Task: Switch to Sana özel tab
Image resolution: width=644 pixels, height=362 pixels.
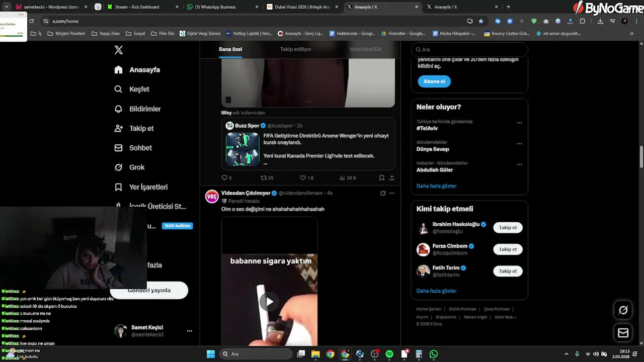Action: pyautogui.click(x=230, y=49)
